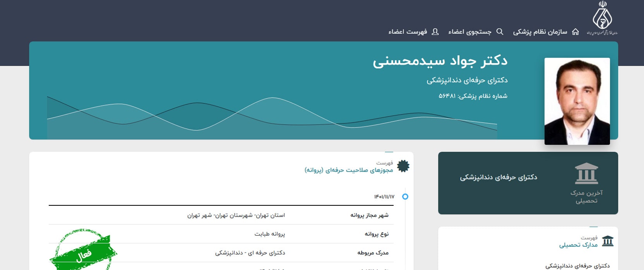Viewport: 644px width, 270px height.
Task: Click the dark card text دکترای حرفه‌ای دندانپزشکی
Action: pos(498,177)
